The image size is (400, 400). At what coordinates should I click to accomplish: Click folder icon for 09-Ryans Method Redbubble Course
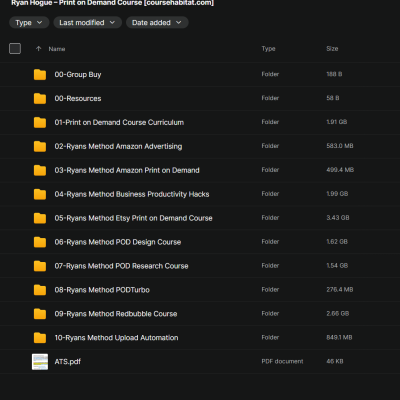tap(40, 314)
